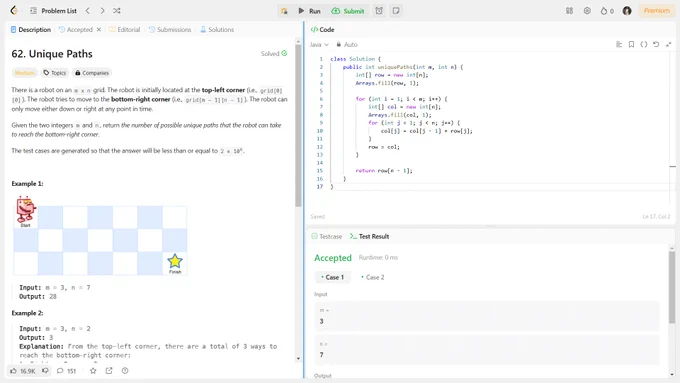Image resolution: width=680 pixels, height=383 pixels.
Task: Open the timer alarm clock icon
Action: (379, 11)
